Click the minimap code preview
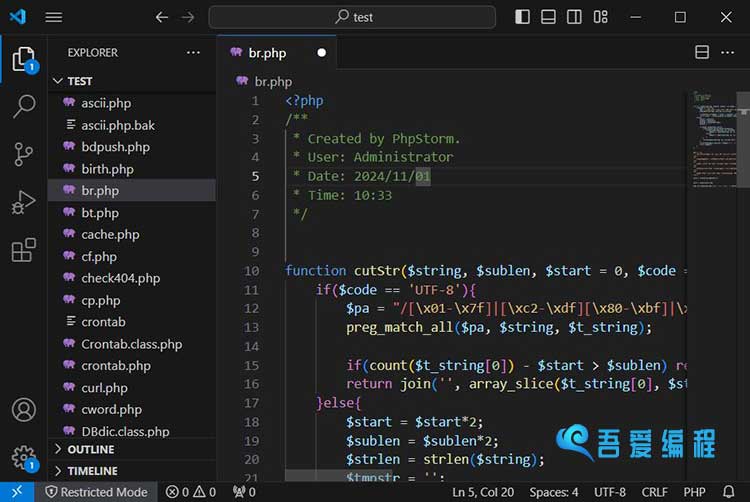 tap(714, 139)
